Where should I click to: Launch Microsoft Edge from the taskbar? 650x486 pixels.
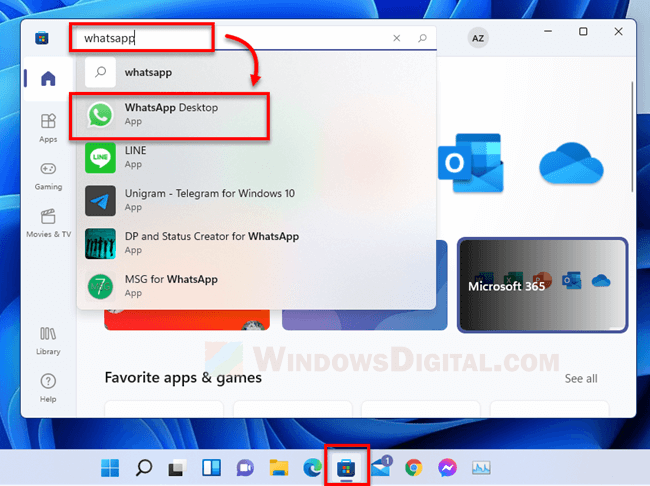click(x=313, y=468)
